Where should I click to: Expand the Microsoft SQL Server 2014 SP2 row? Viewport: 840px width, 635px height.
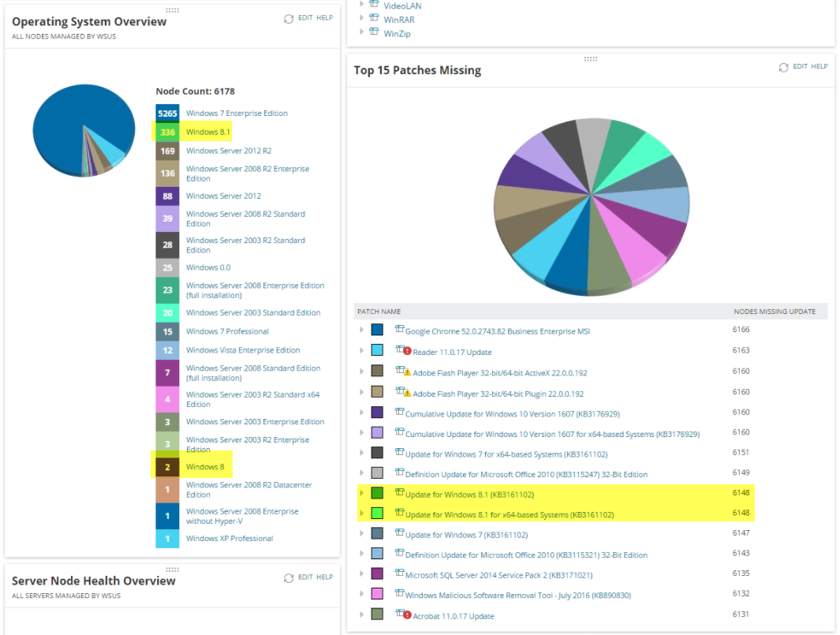coord(361,574)
